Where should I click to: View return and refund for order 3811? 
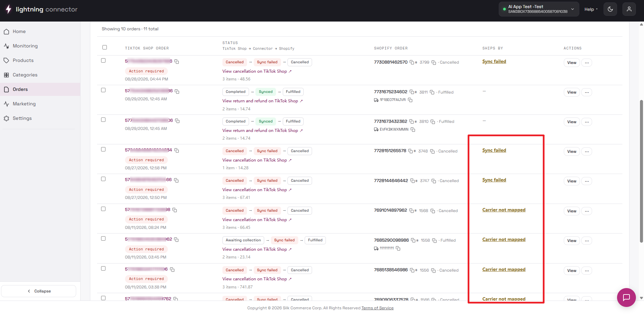coord(263,101)
